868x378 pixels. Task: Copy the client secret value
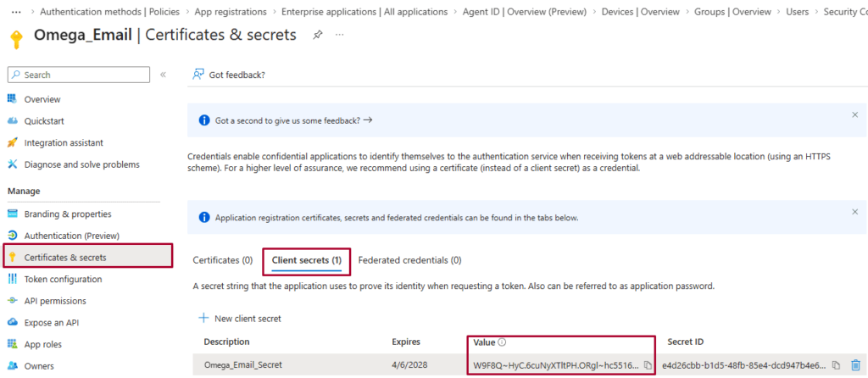point(648,365)
